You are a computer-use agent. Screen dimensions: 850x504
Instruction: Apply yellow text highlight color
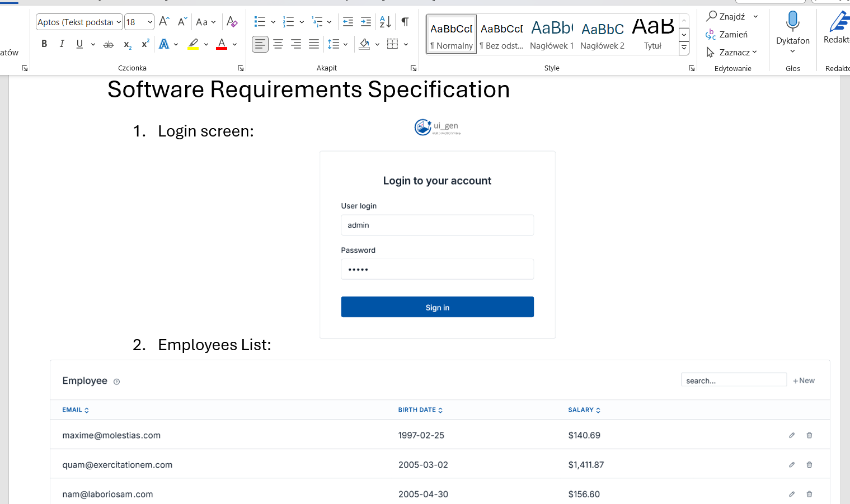click(193, 44)
